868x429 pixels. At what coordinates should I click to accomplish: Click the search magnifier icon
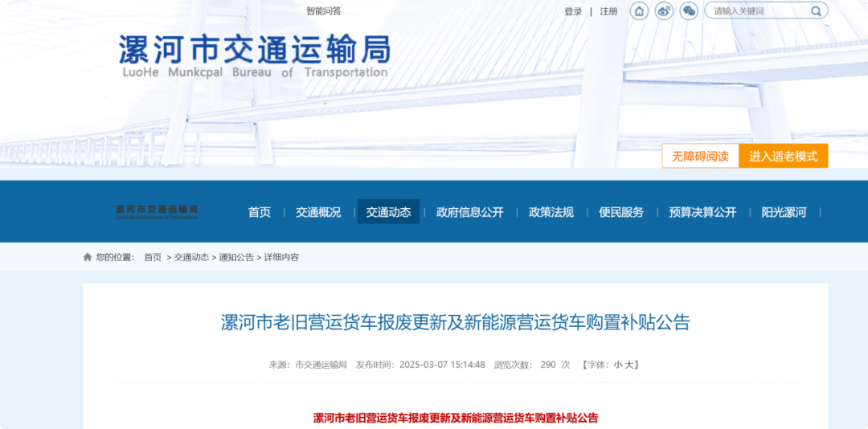[x=816, y=11]
